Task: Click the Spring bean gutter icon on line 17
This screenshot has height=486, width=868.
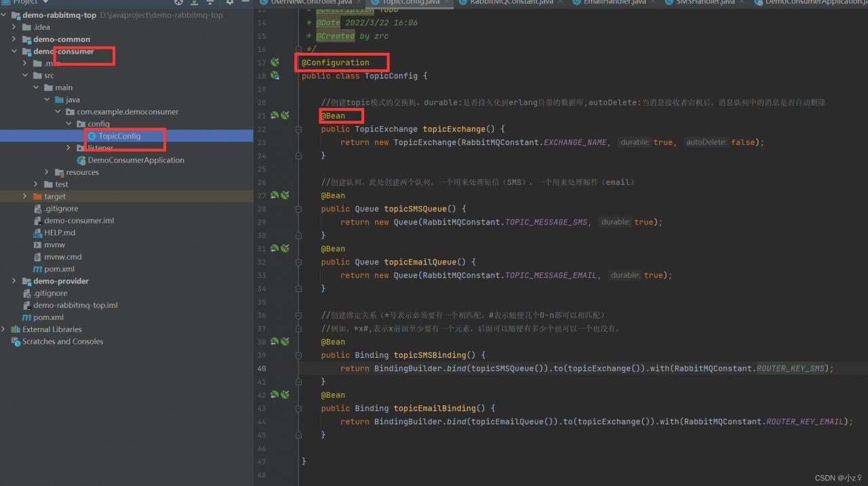Action: pyautogui.click(x=275, y=62)
